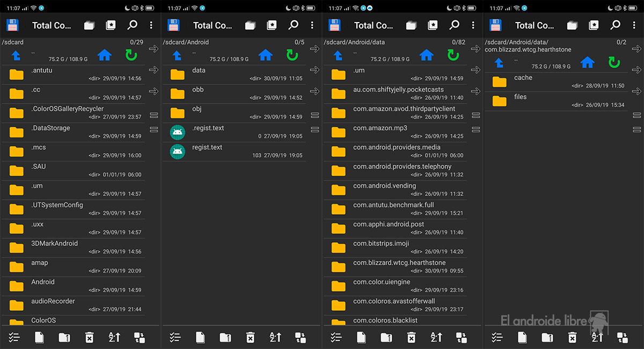Tap delete icon in /sdcard/Android panel
This screenshot has height=349, width=644.
[250, 337]
